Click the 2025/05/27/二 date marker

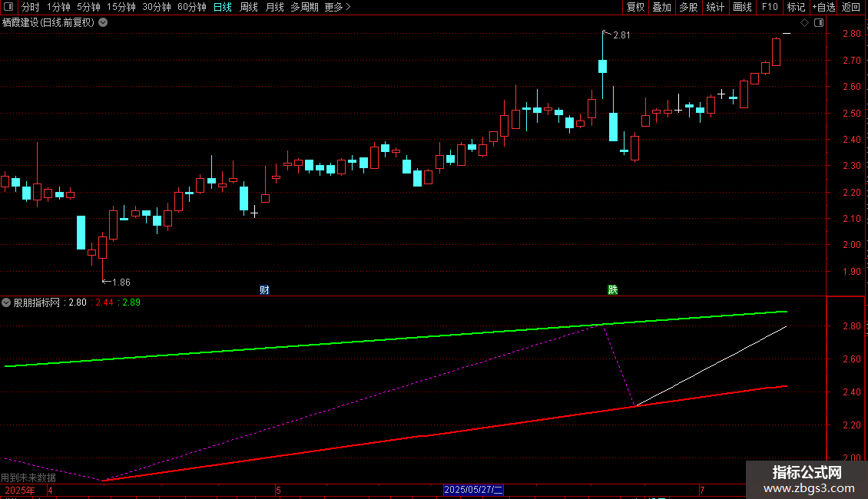[473, 490]
